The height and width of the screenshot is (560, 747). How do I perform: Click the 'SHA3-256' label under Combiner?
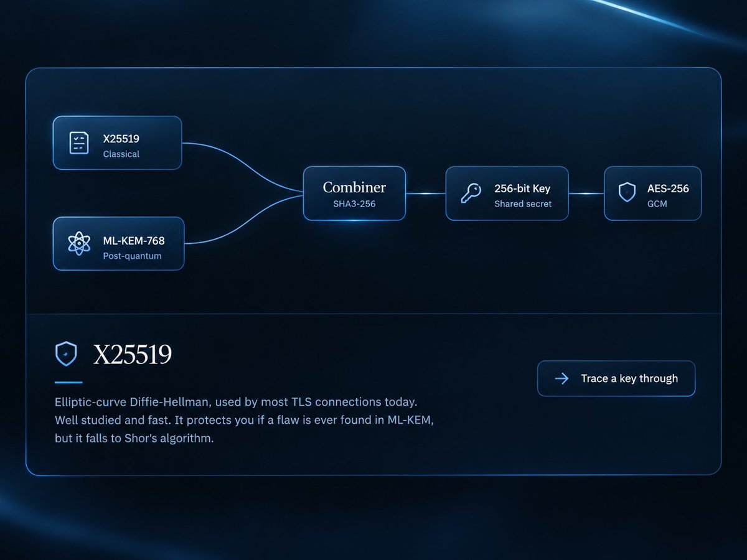(x=354, y=203)
